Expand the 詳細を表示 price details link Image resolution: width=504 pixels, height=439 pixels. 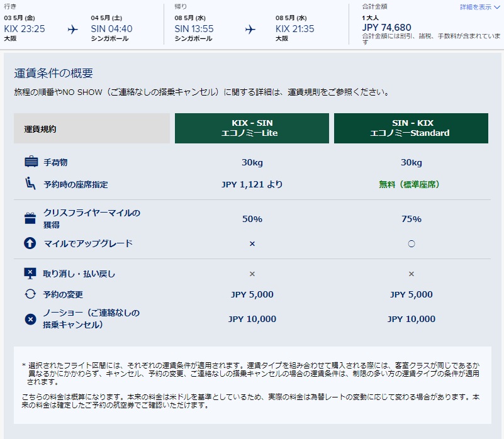pos(479,7)
